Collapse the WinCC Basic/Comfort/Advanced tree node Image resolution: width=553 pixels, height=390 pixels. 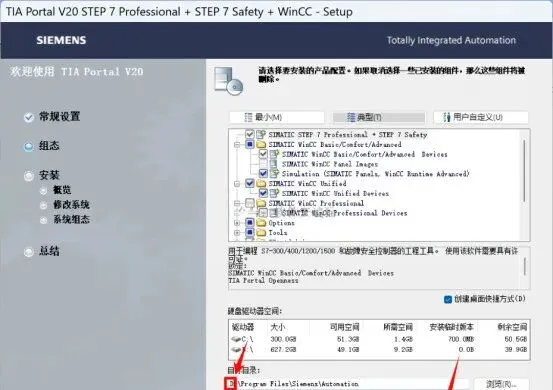237,145
